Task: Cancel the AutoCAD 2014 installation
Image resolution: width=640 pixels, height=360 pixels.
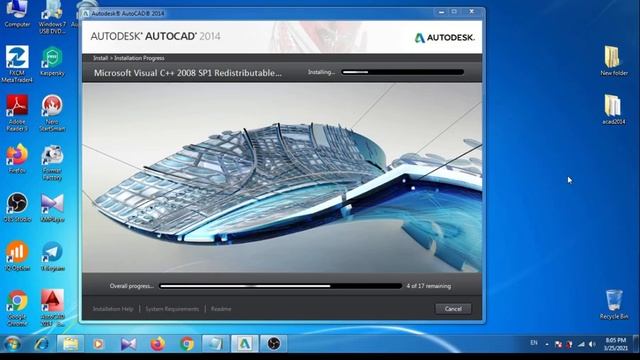Action: tap(453, 309)
